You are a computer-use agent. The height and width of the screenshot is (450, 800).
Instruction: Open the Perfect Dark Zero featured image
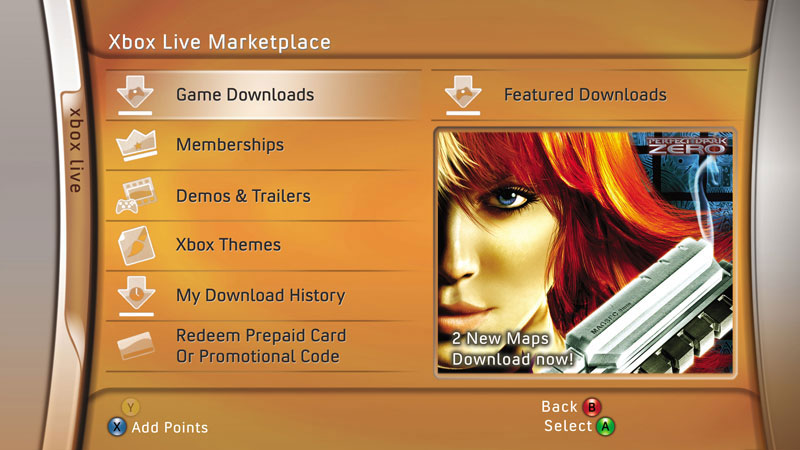pos(585,253)
